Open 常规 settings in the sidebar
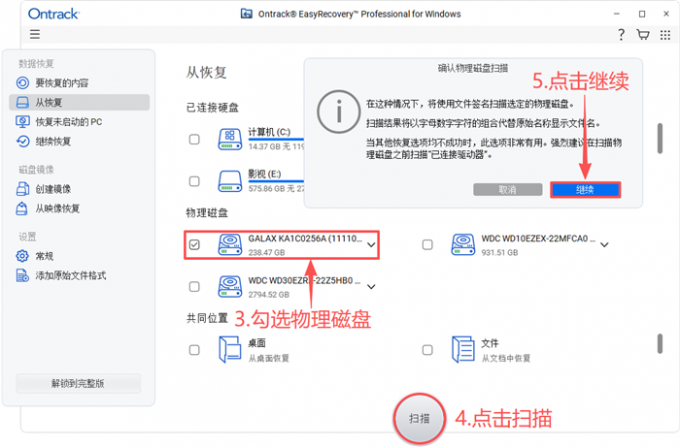The image size is (680, 447). pos(79,256)
